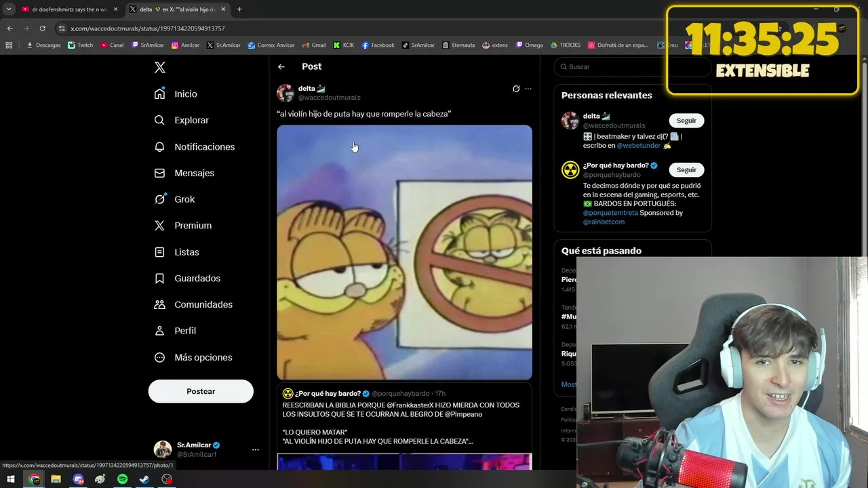The height and width of the screenshot is (488, 868).
Task: Open the Garfield meme image
Action: 404,252
